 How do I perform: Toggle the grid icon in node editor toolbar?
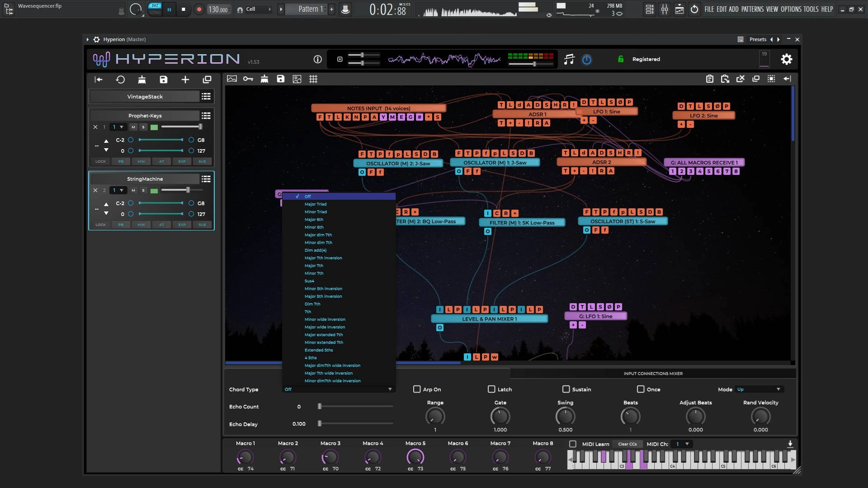(x=313, y=79)
